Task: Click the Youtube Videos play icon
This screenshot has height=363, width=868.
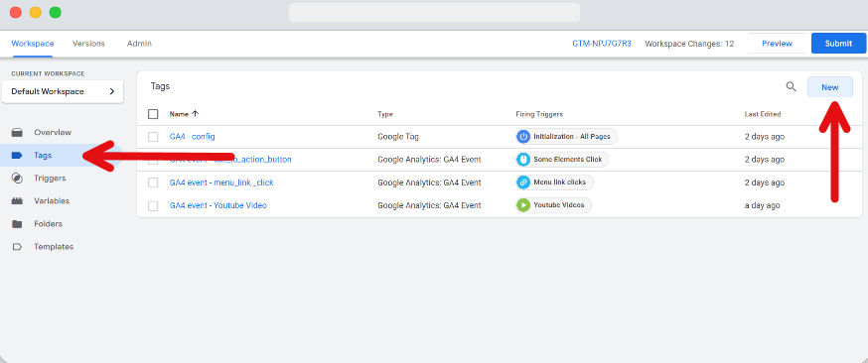Action: tap(523, 205)
